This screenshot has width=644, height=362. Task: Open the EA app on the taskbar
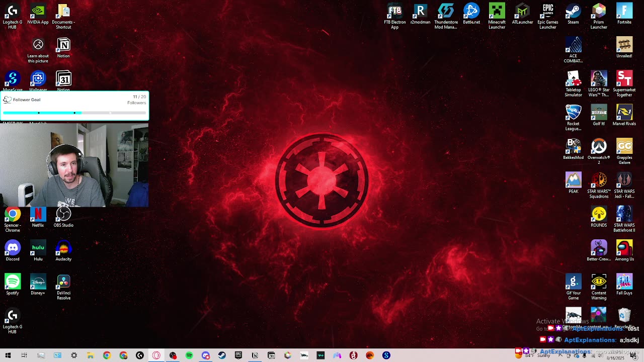point(370,355)
